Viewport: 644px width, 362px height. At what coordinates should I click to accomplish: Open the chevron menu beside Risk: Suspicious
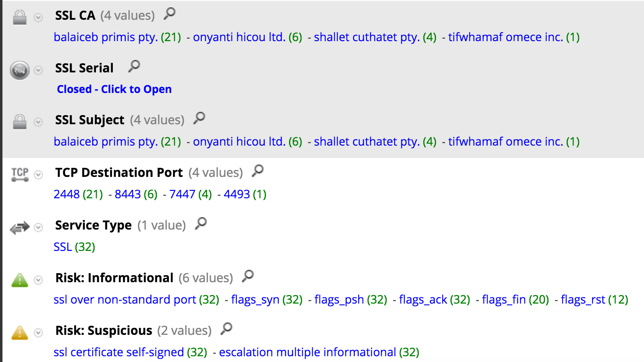[38, 332]
